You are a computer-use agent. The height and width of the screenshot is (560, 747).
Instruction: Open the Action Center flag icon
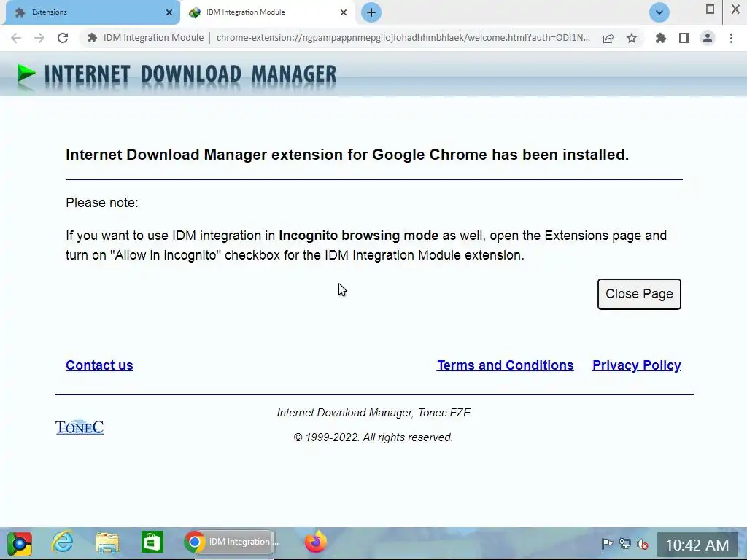(x=607, y=543)
